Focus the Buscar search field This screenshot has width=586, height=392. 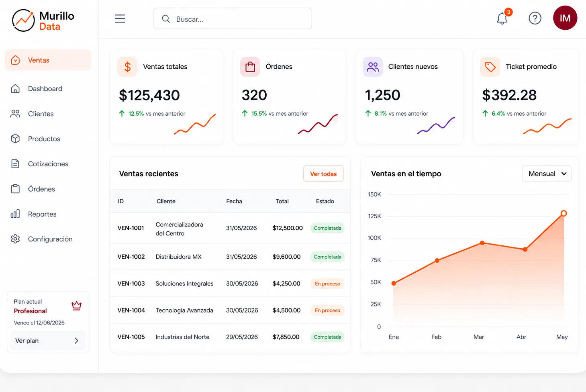tap(233, 18)
